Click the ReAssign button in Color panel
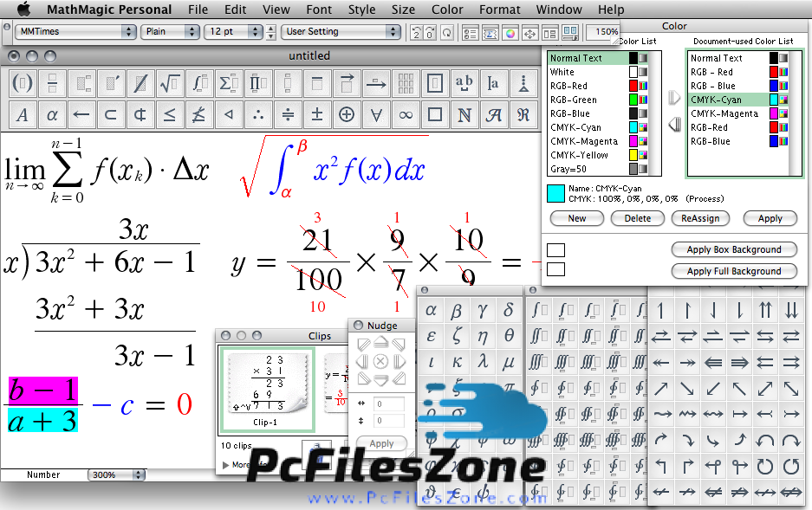The width and height of the screenshot is (812, 510). click(700, 218)
